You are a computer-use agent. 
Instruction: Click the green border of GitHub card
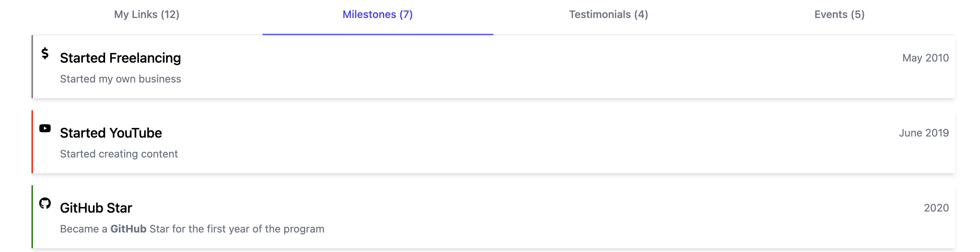pyautogui.click(x=32, y=217)
